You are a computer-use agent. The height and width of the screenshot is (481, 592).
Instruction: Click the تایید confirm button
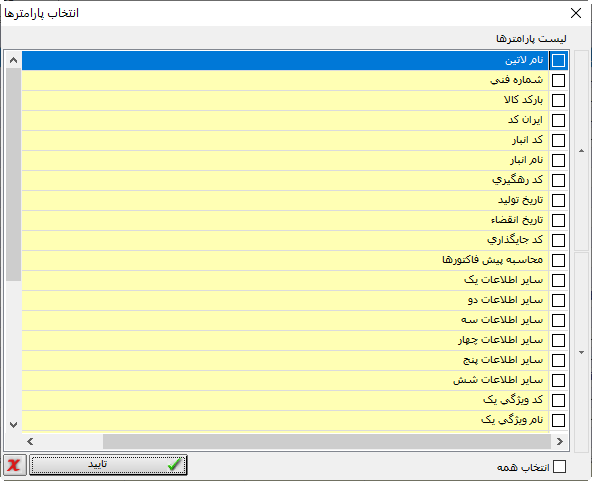pos(108,465)
